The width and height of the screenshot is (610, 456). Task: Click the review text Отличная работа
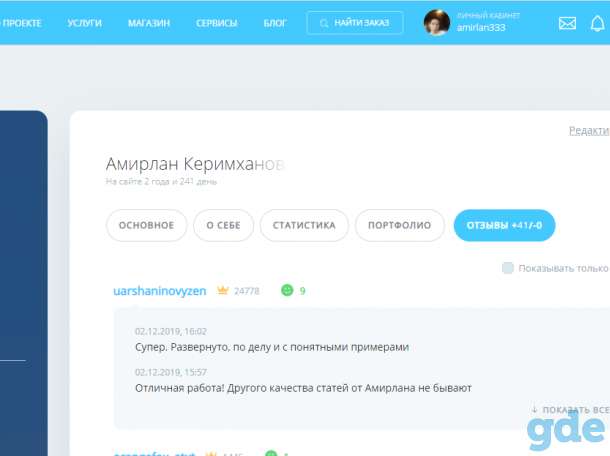pos(303,388)
